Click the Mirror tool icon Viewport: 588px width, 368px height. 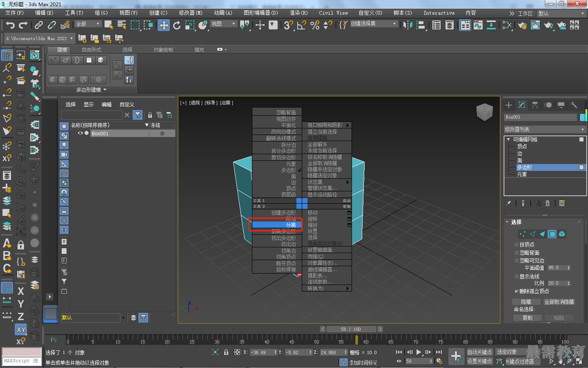(x=408, y=25)
